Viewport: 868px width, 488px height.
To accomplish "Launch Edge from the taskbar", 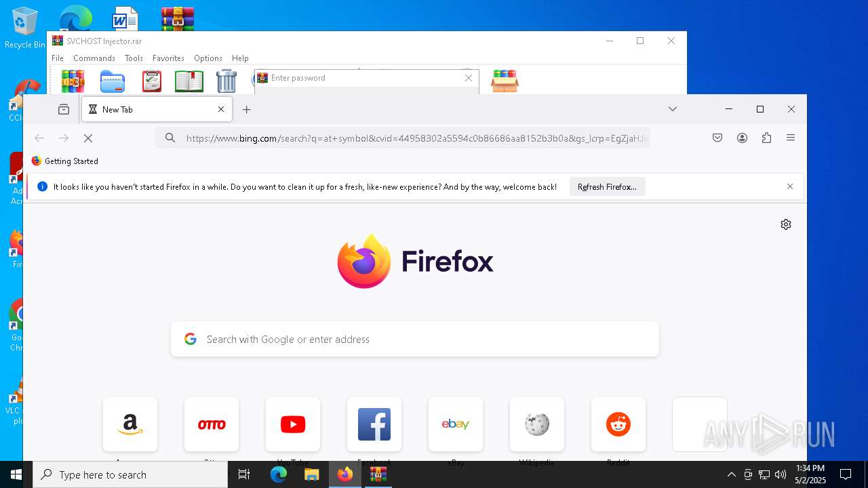I will [x=279, y=474].
